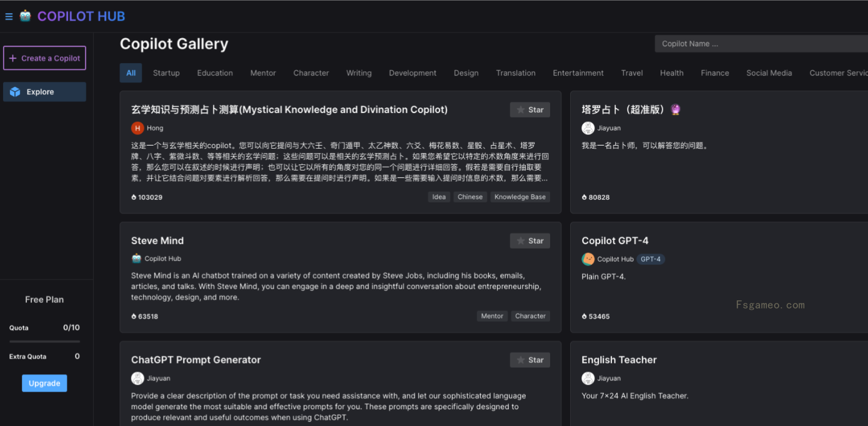Click Jiayuan avatar under English Teacher
Screen dimensions: 868x426
coord(588,378)
